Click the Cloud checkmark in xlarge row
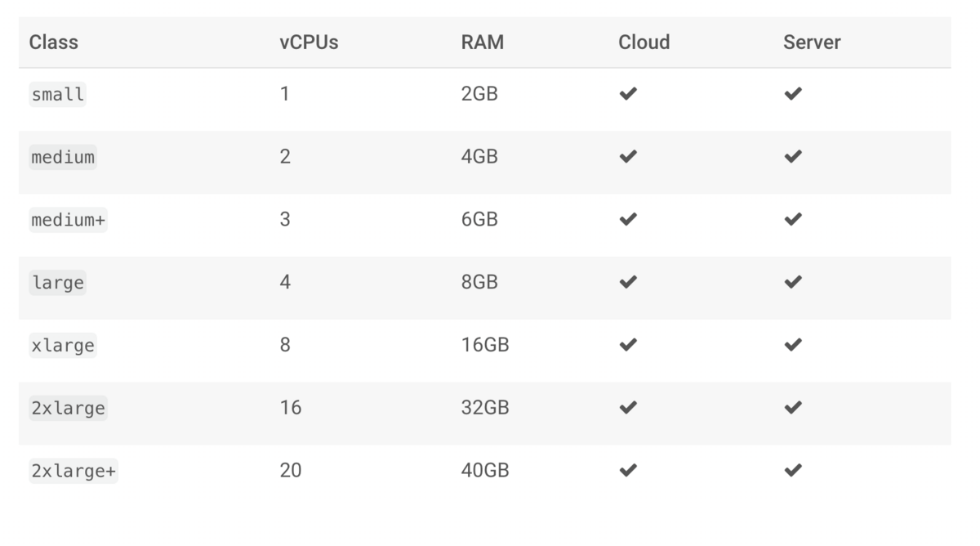The width and height of the screenshot is (980, 546). (x=627, y=346)
